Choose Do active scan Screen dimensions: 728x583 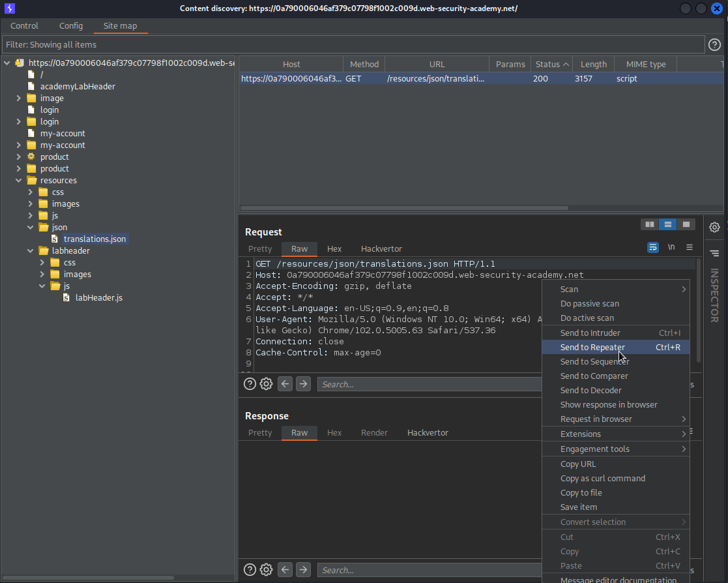[x=616, y=318]
